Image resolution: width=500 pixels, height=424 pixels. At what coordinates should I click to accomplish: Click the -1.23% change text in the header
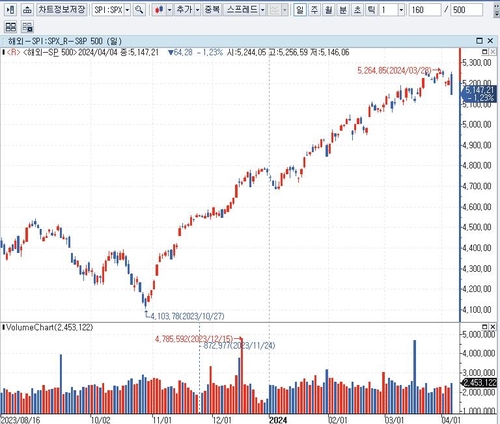(x=210, y=52)
